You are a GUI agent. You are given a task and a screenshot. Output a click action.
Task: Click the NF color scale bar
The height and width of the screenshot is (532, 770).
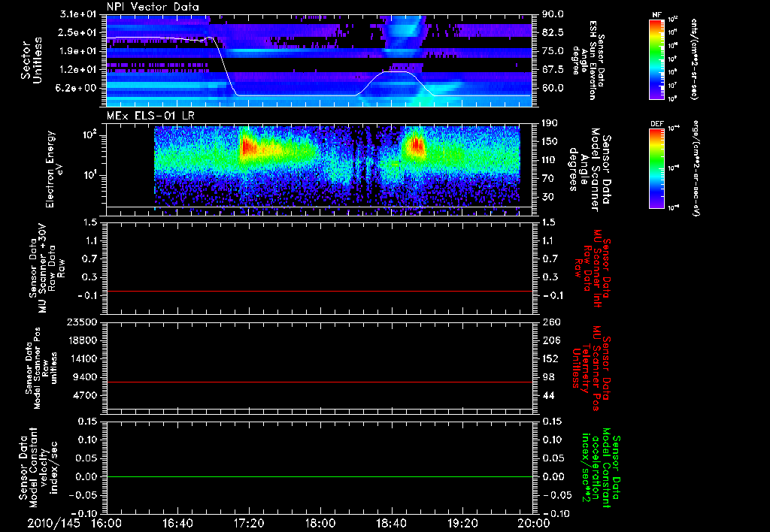click(656, 59)
